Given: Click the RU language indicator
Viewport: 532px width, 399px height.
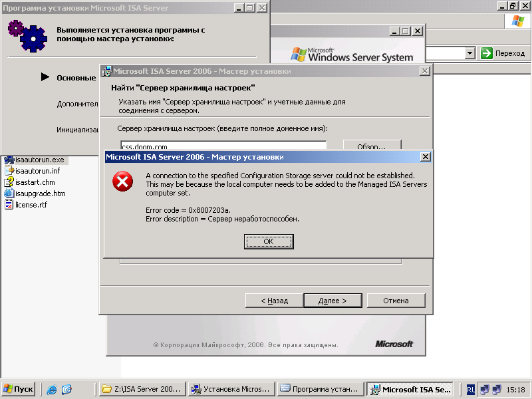Looking at the screenshot, I should [x=471, y=390].
